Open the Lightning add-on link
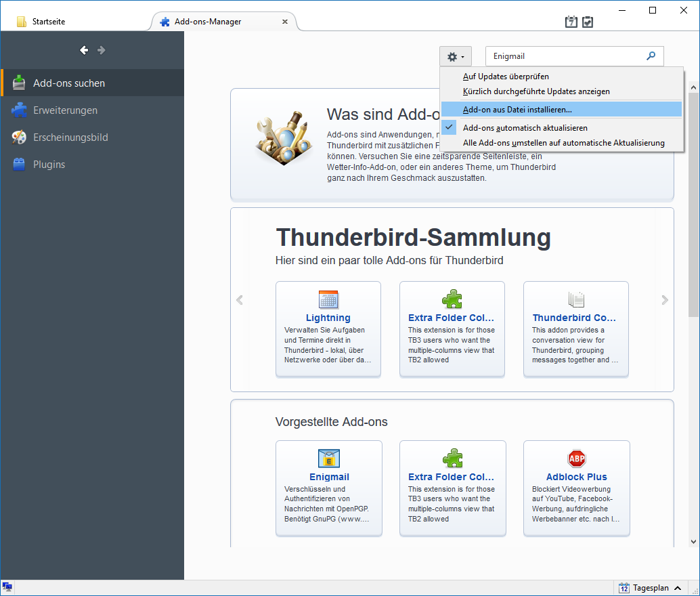 click(x=328, y=318)
